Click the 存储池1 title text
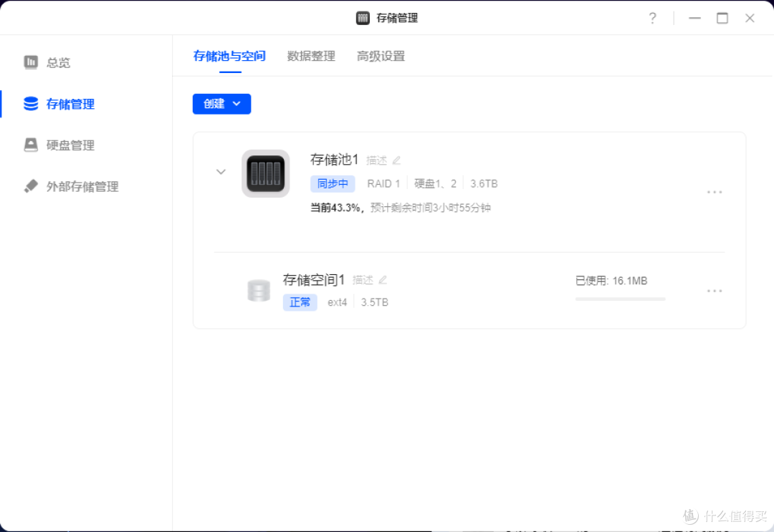The height and width of the screenshot is (532, 774). click(x=334, y=160)
